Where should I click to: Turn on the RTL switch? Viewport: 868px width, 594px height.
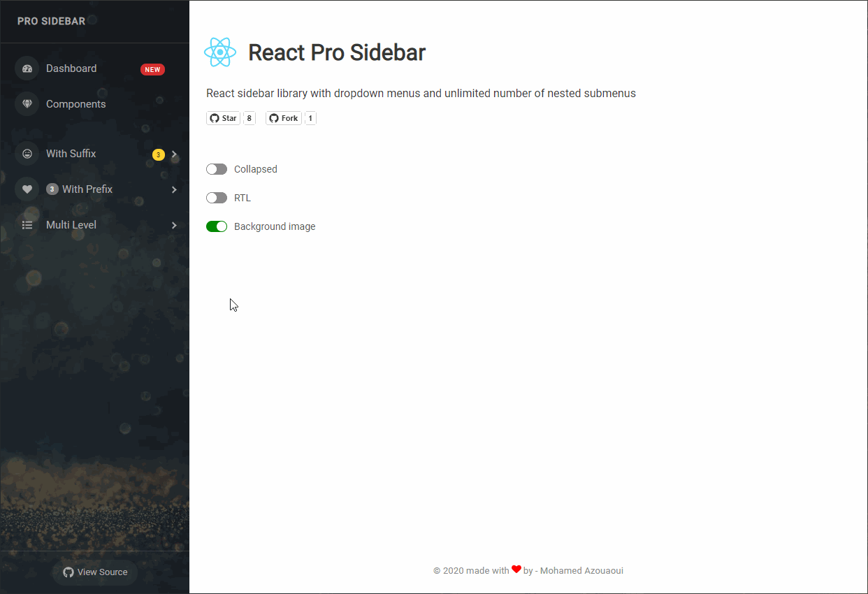point(217,198)
